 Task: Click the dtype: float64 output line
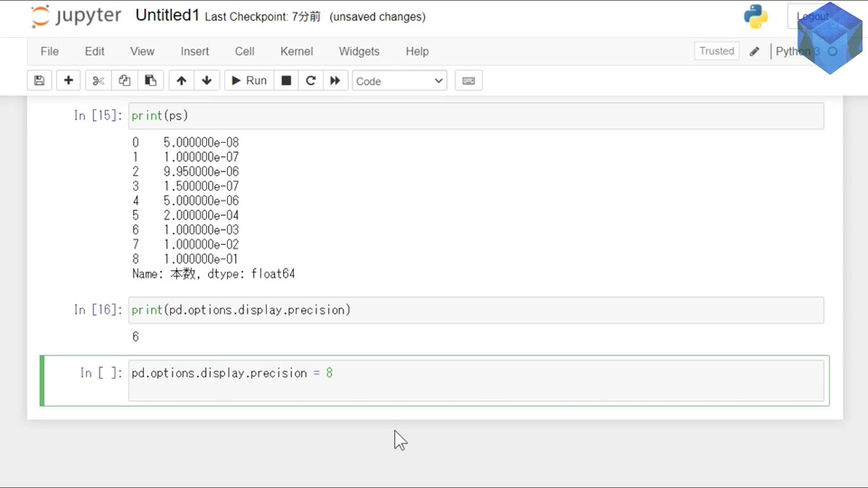(213, 273)
